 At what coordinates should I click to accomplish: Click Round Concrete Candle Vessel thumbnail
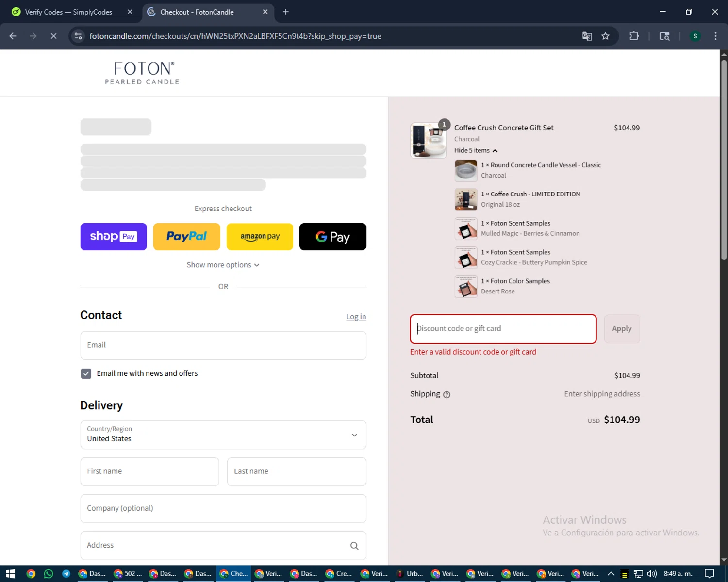tap(466, 171)
